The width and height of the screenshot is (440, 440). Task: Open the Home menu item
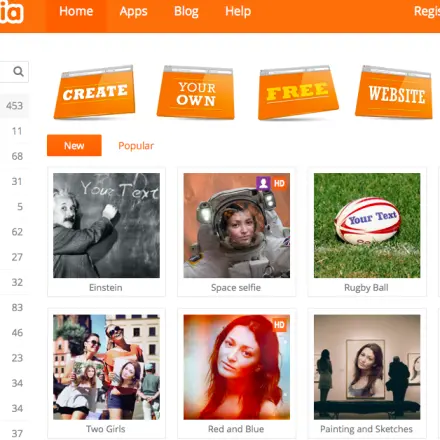click(76, 11)
